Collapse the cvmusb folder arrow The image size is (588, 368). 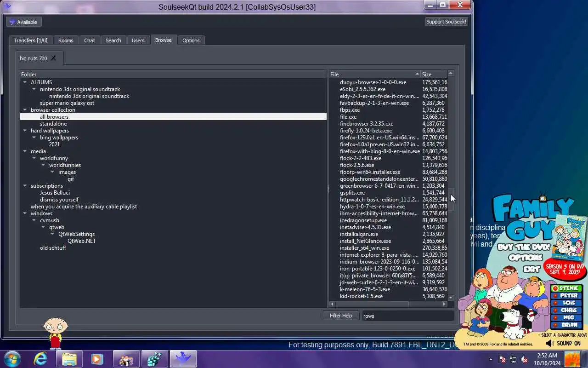tap(34, 220)
